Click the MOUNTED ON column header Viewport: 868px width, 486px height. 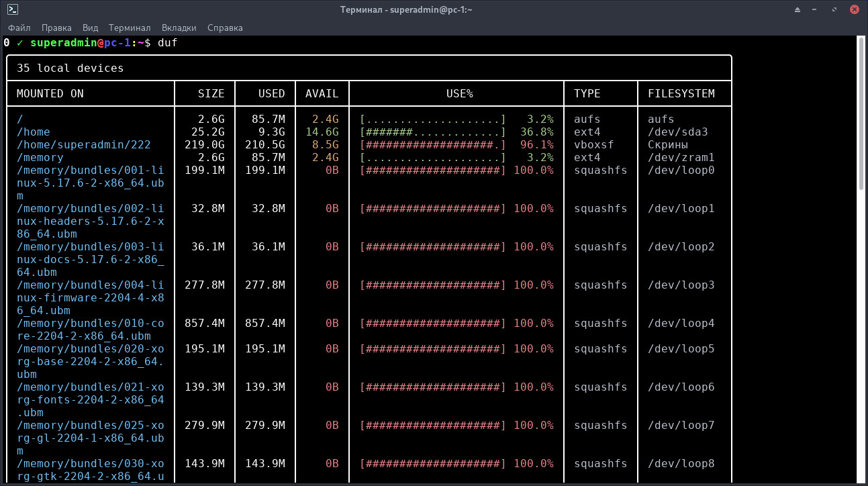(x=50, y=93)
